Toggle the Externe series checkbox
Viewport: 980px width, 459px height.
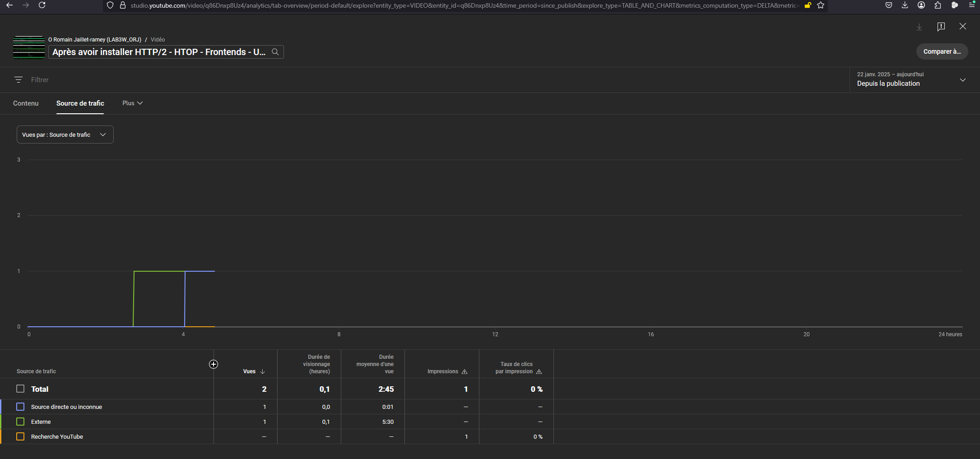[x=20, y=422]
